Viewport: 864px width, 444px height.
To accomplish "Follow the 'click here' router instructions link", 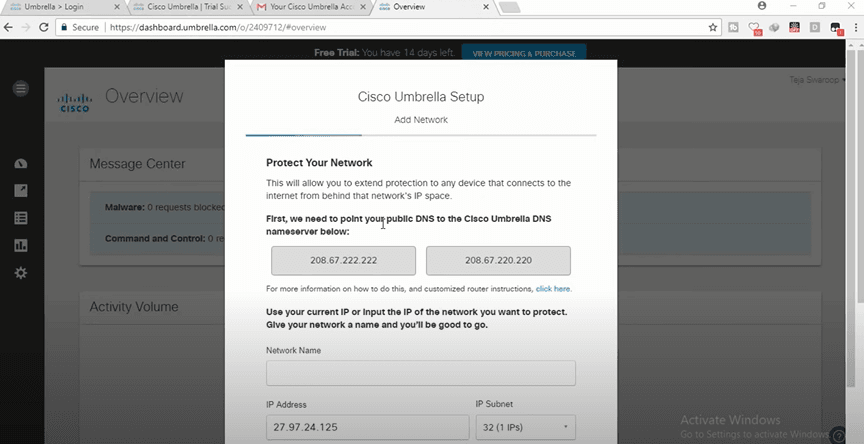I will click(553, 289).
